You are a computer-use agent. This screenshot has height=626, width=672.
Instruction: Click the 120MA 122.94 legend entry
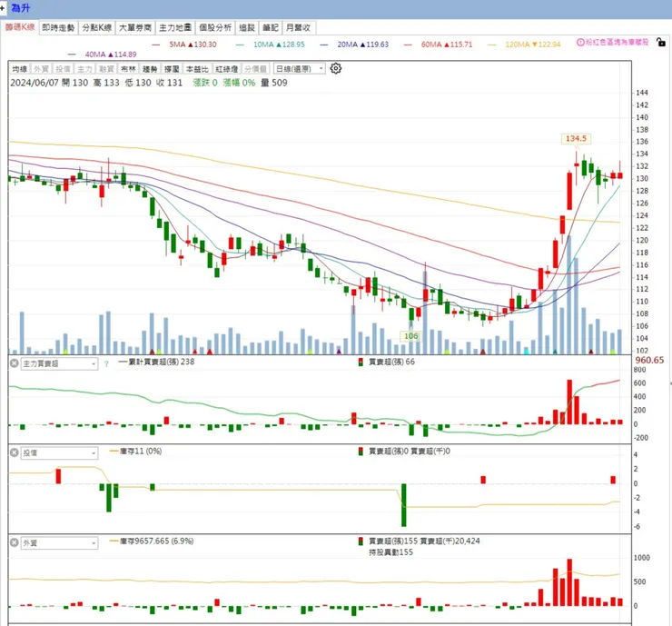point(524,45)
